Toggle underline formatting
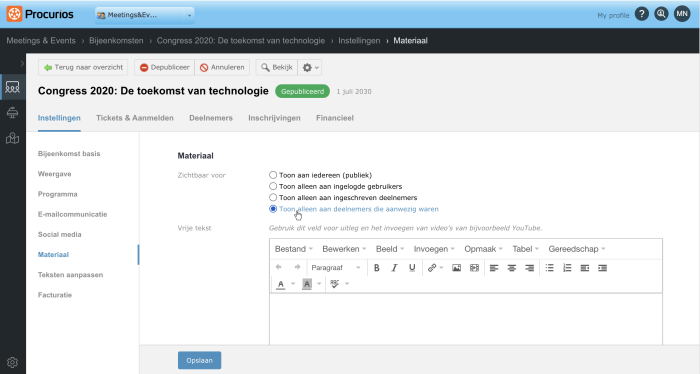 click(412, 268)
